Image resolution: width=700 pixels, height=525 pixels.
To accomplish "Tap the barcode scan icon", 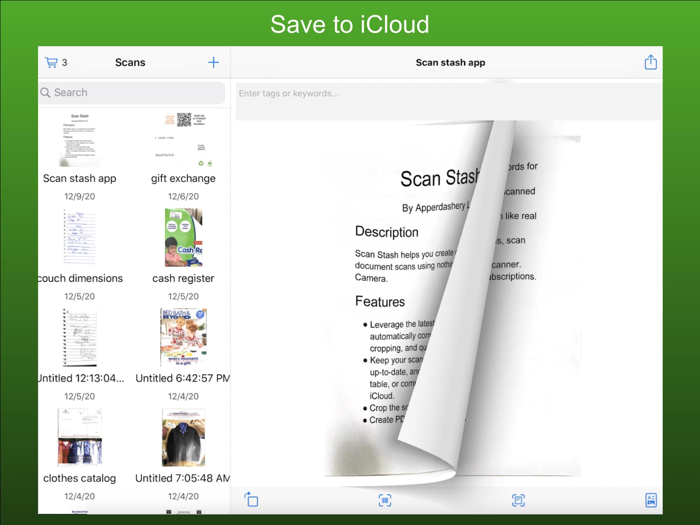I will coord(385,500).
